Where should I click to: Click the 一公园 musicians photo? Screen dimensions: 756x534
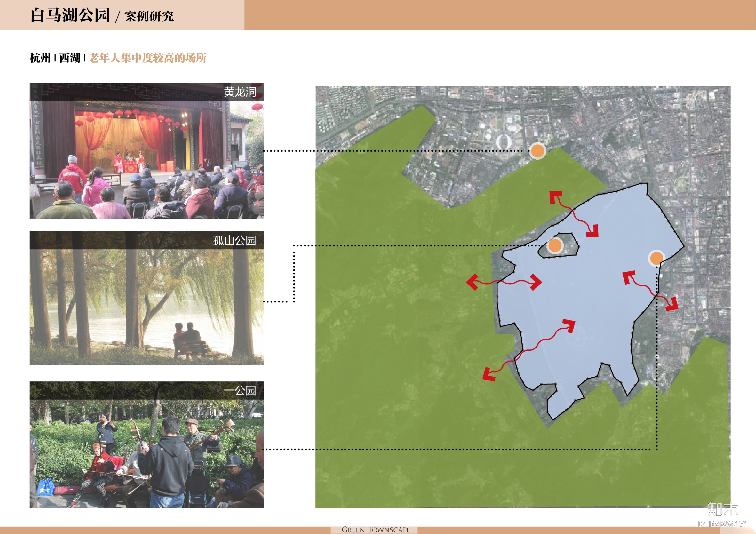(146, 445)
